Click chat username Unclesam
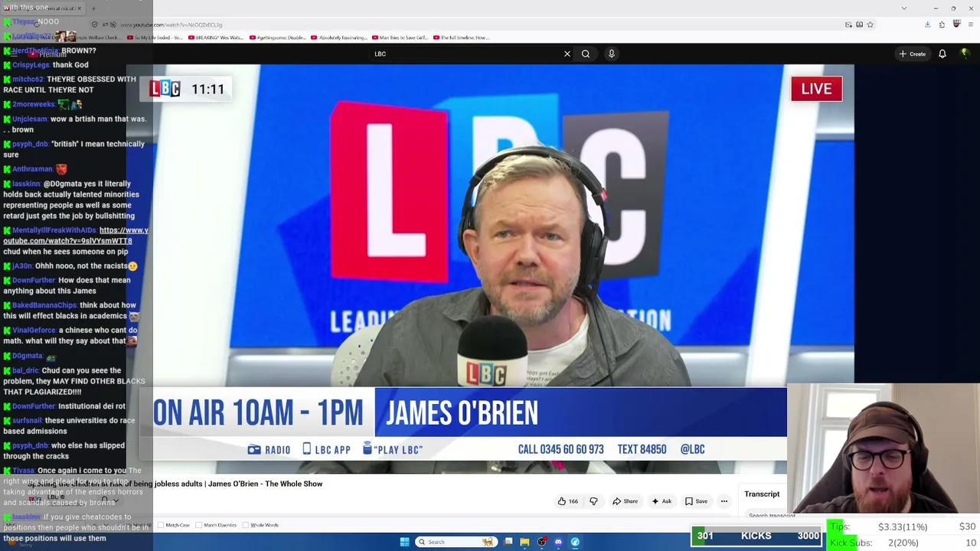Viewport: 980px width, 551px height. (30, 119)
